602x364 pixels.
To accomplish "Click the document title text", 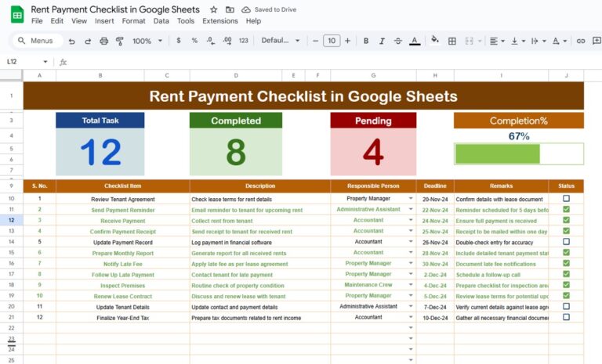I will [x=115, y=9].
